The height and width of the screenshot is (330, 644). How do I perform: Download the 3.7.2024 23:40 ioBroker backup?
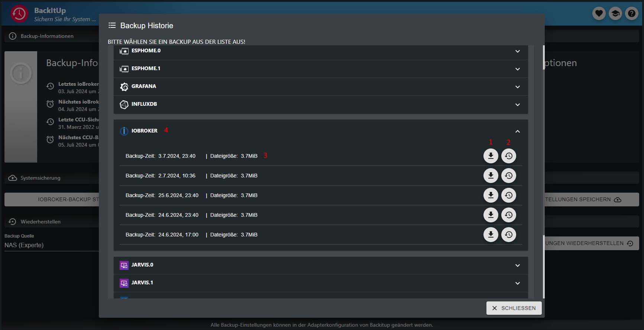(491, 156)
